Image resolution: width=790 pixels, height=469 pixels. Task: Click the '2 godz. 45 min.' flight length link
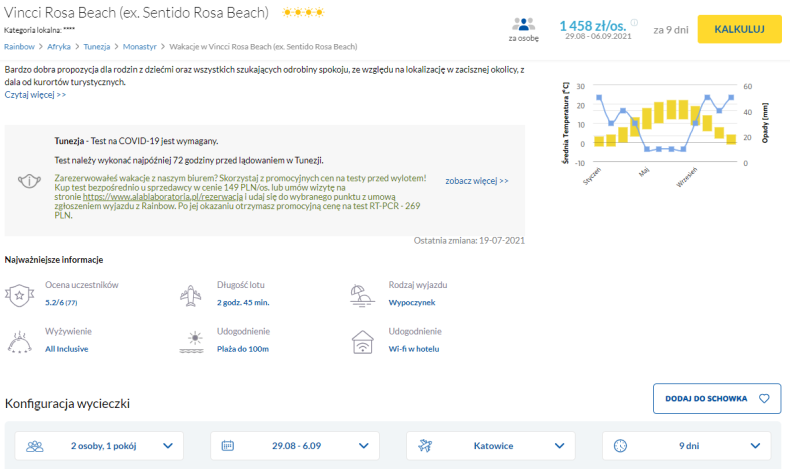coord(243,302)
